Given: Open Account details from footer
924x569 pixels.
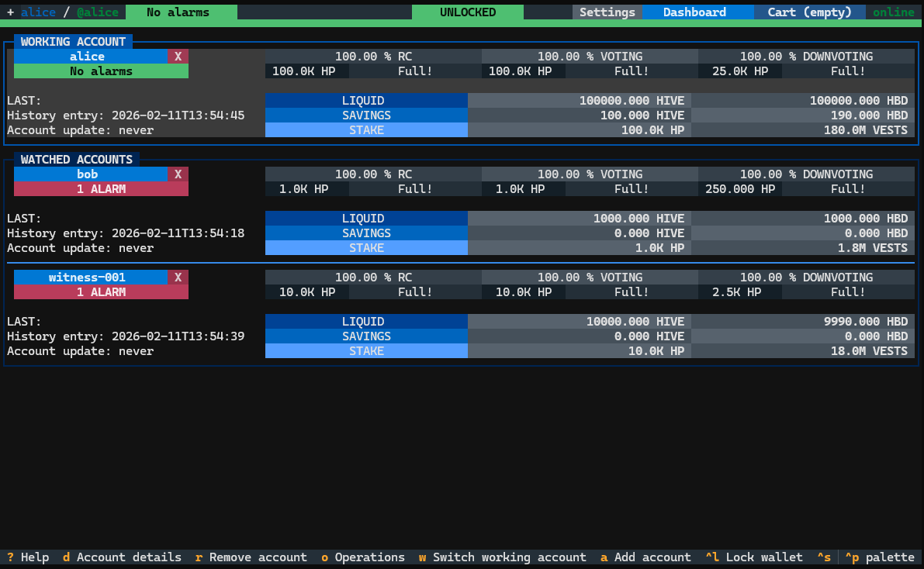Looking at the screenshot, I should coord(122,557).
